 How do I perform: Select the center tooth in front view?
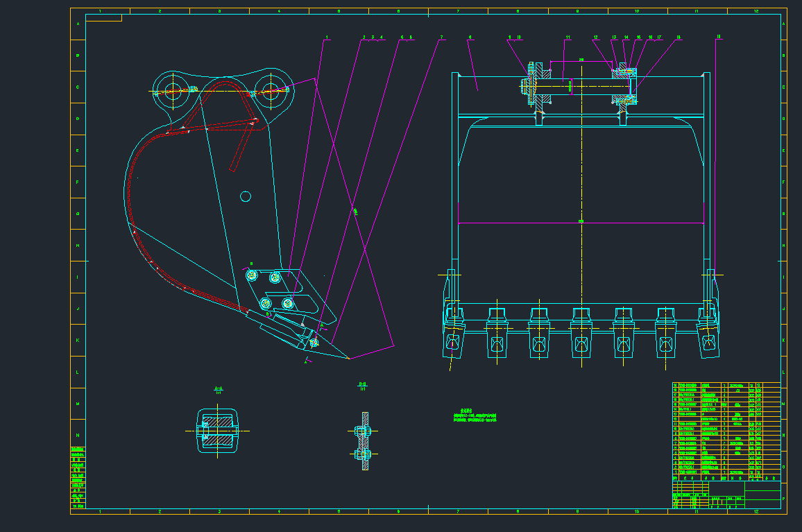(x=581, y=334)
